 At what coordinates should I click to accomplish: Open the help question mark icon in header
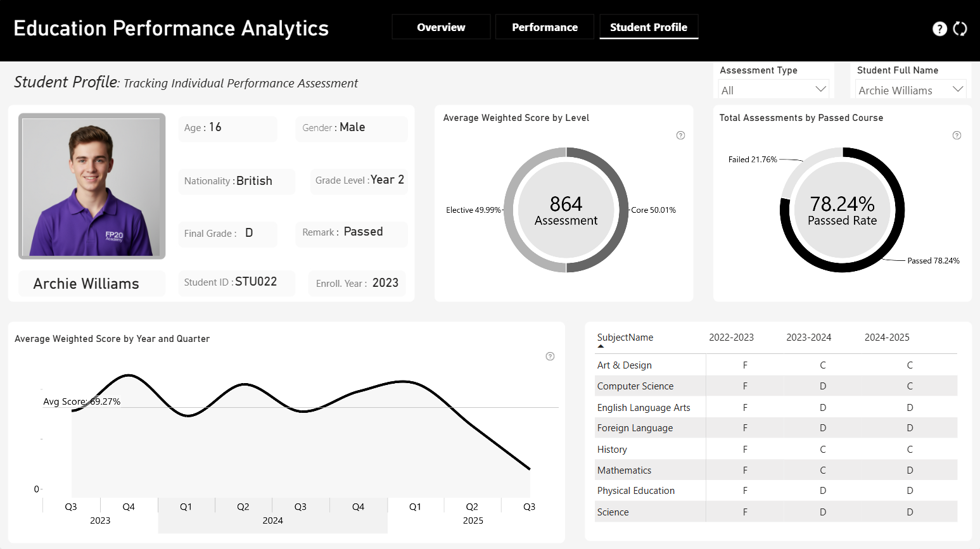pos(939,28)
